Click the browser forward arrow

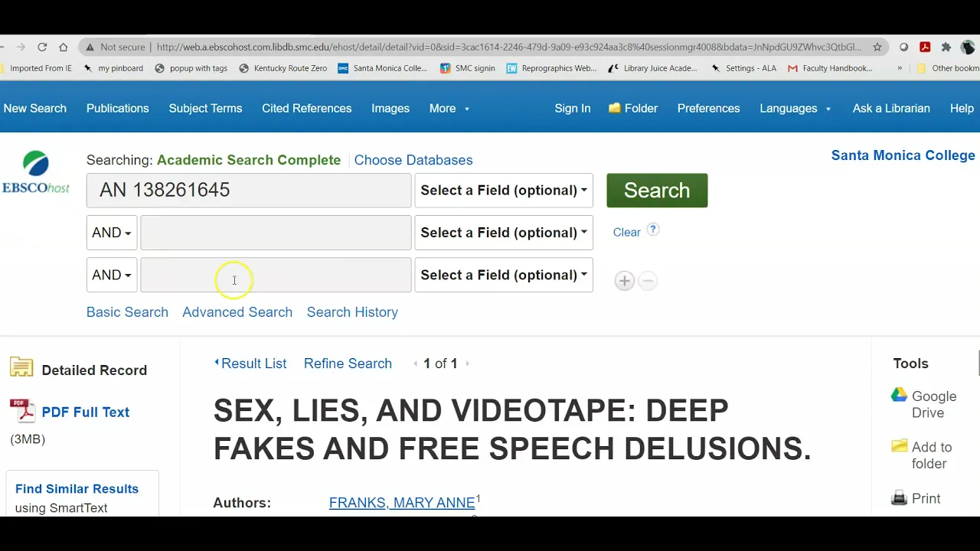pyautogui.click(x=21, y=47)
